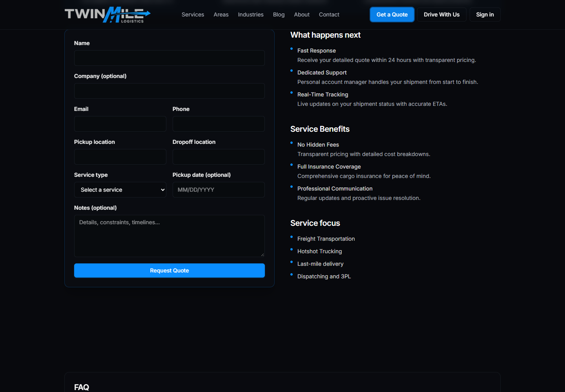
Task: Click the Pickup date MM/DD/YYYY field
Action: coord(219,190)
